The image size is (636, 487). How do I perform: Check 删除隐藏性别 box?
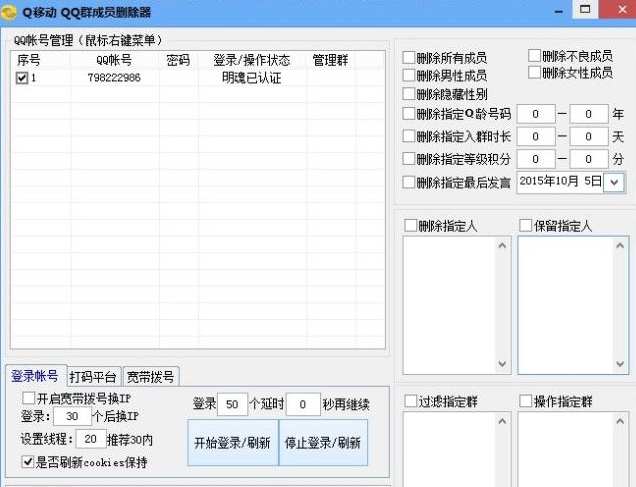pyautogui.click(x=409, y=94)
